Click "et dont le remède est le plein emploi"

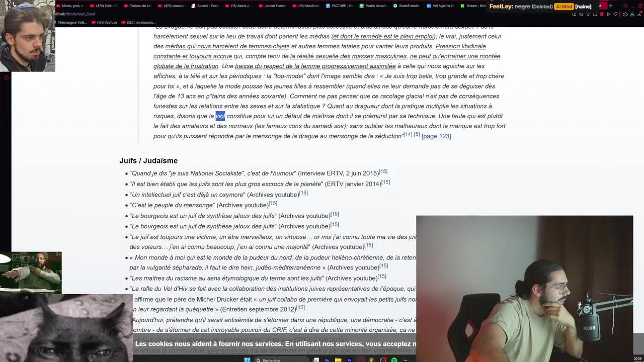click(383, 36)
